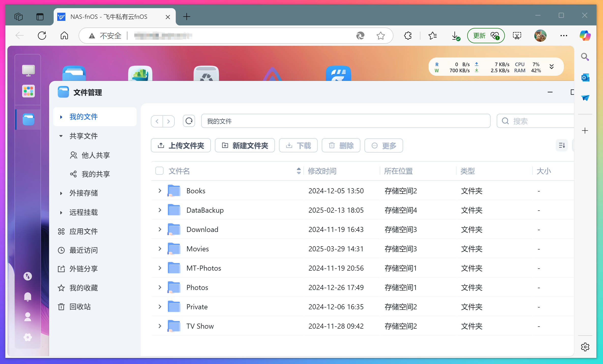603x364 pixels.
Task: Expand the system monitor widget dropdown
Action: 551,67
